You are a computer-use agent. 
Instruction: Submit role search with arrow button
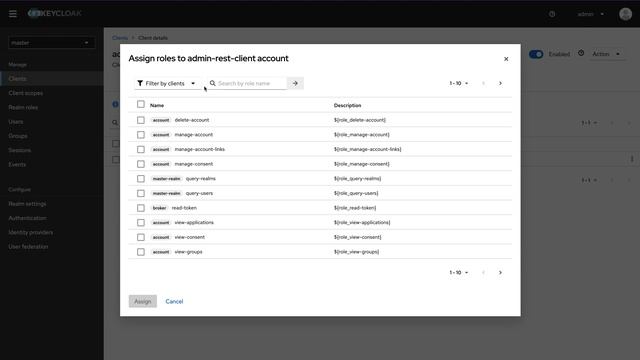point(295,83)
